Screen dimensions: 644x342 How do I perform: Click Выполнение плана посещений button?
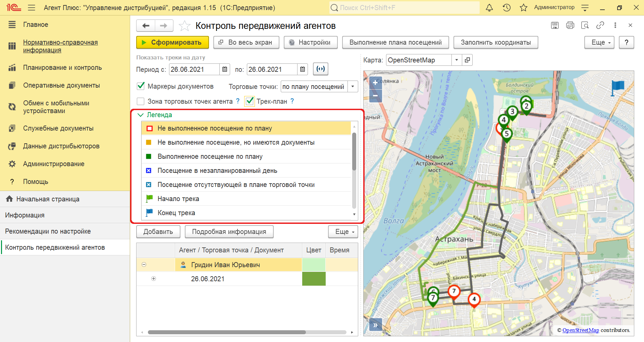(395, 42)
